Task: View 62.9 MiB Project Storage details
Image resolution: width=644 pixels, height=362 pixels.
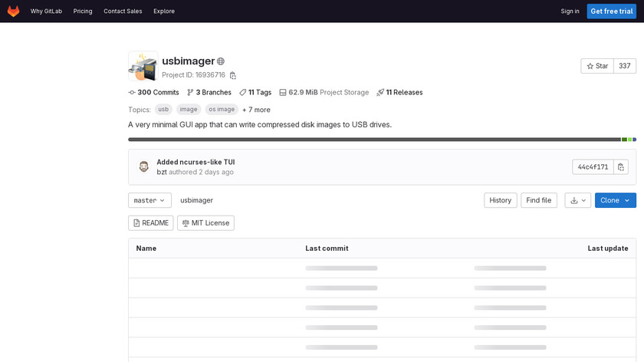Action: (324, 93)
